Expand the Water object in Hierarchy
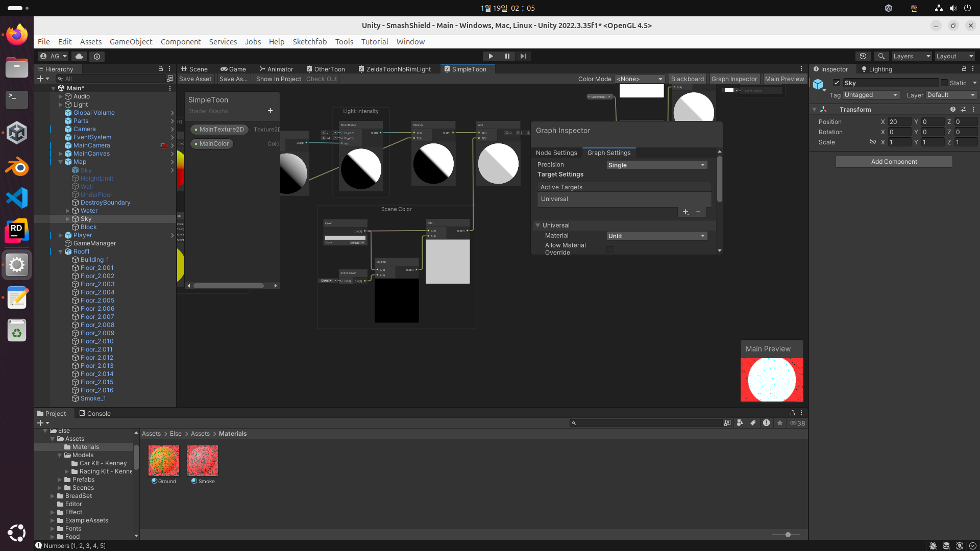The image size is (980, 551). point(67,211)
